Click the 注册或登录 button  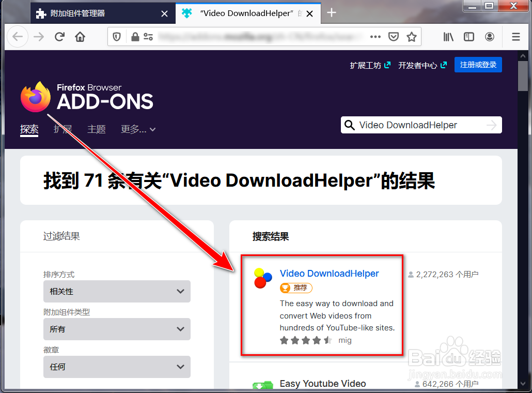[x=478, y=65]
